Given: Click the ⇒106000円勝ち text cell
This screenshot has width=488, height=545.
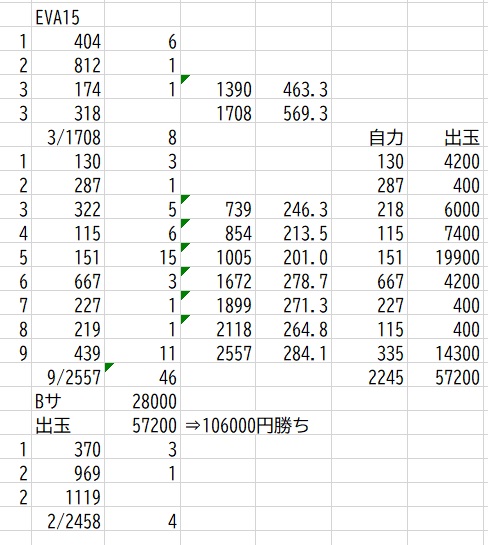Looking at the screenshot, I should pos(247,425).
